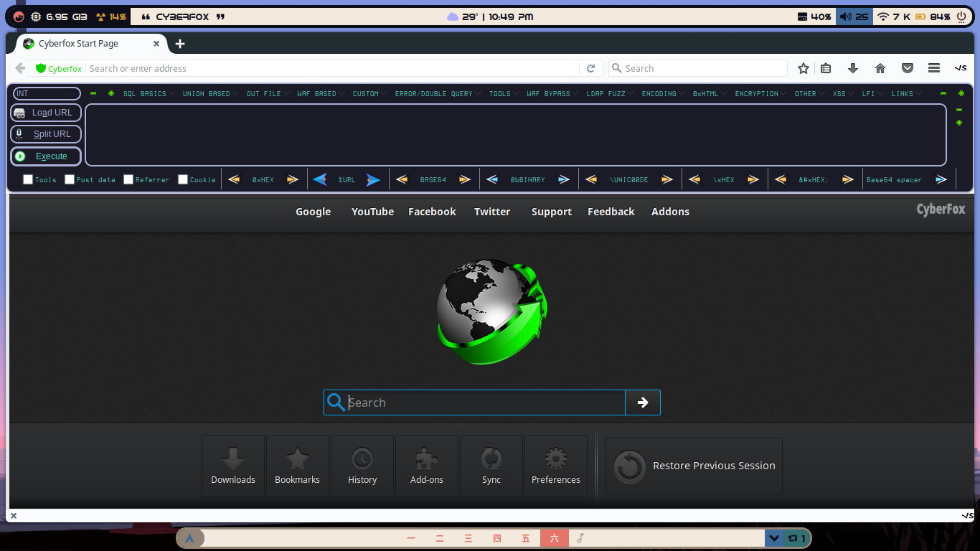Screen dimensions: 980x551
Task: Click the \UNICODE left arrow
Action: pos(591,179)
